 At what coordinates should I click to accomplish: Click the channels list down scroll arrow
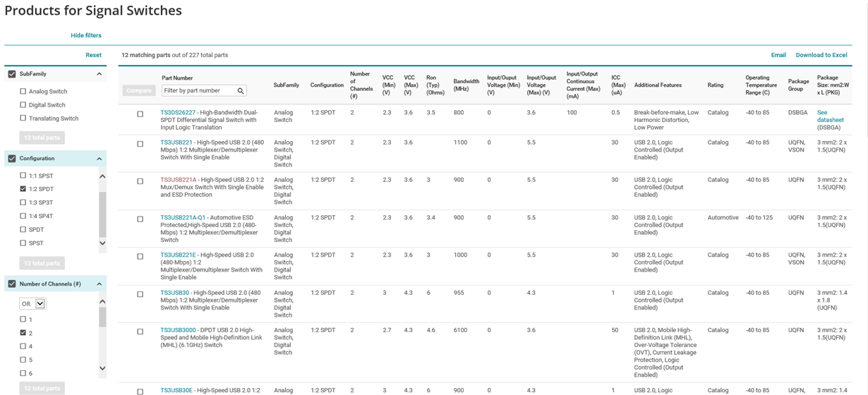point(102,368)
